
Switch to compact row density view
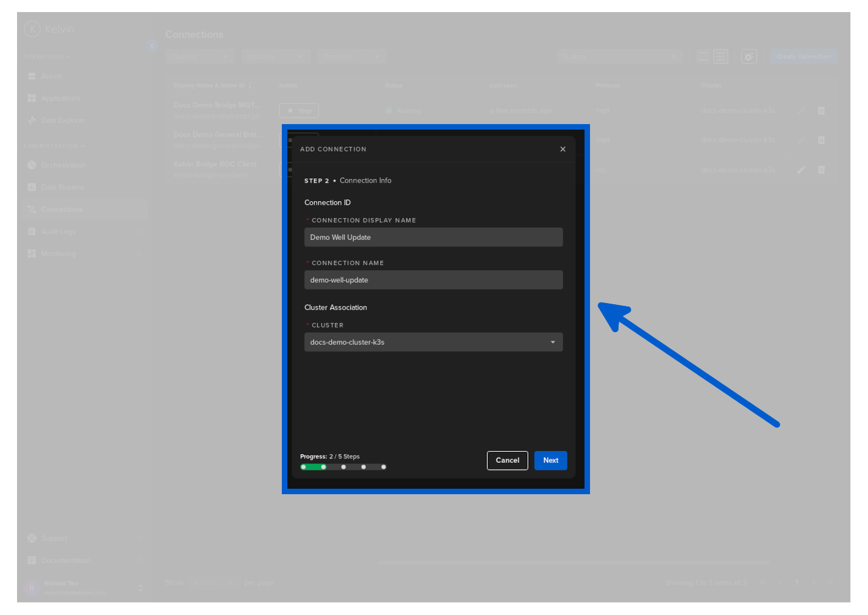703,57
